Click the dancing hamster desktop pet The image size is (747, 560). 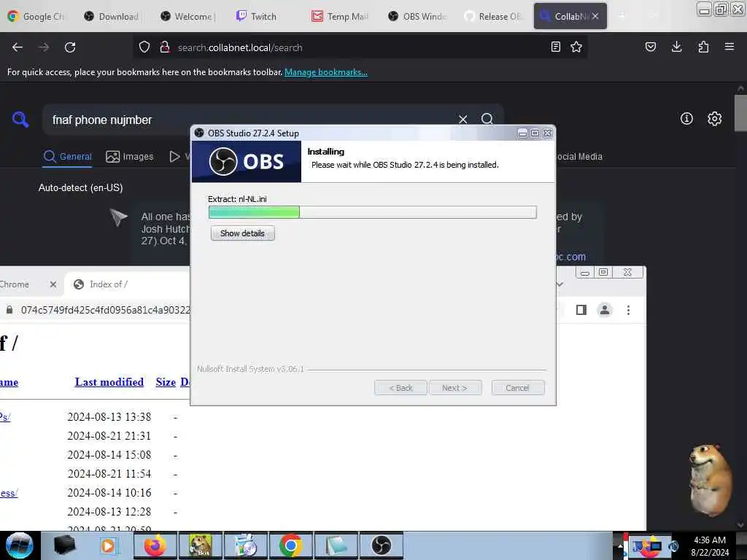(x=711, y=480)
